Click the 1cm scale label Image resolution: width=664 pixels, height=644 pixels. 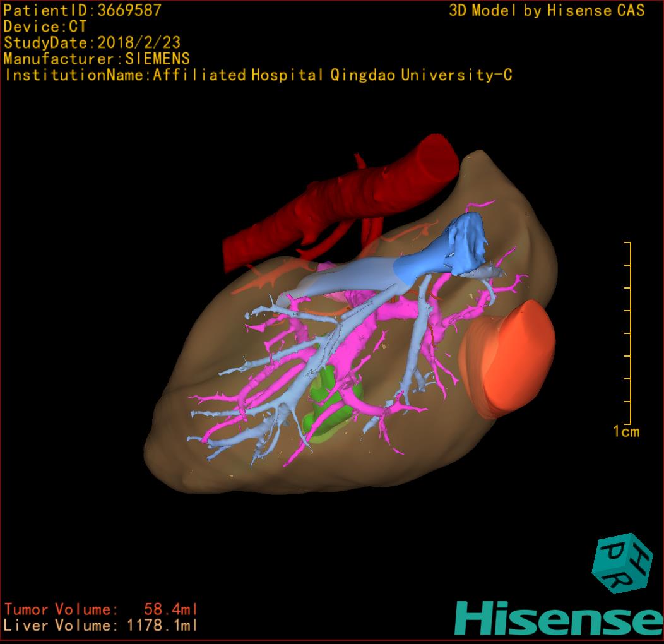625,432
